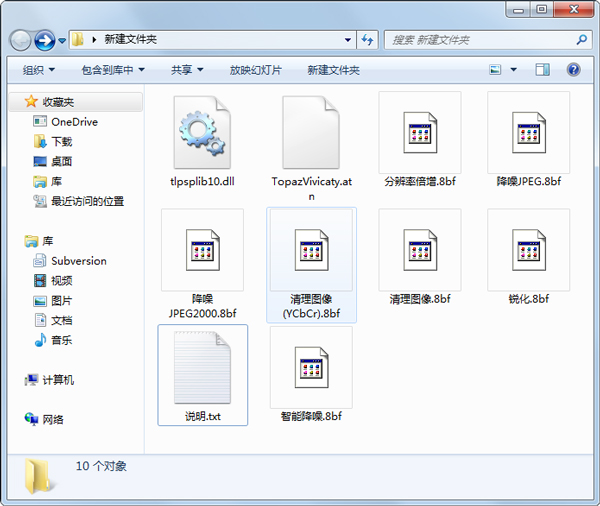Open the help question mark icon
Image resolution: width=600 pixels, height=506 pixels.
(573, 70)
